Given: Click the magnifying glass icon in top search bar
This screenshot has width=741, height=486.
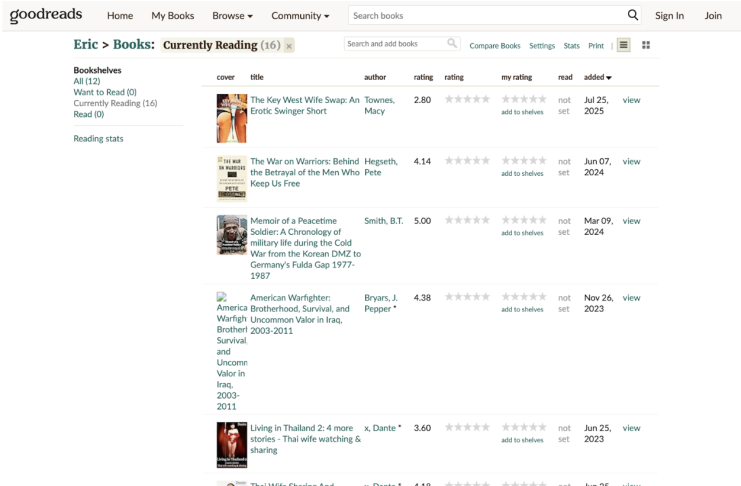Looking at the screenshot, I should (632, 15).
